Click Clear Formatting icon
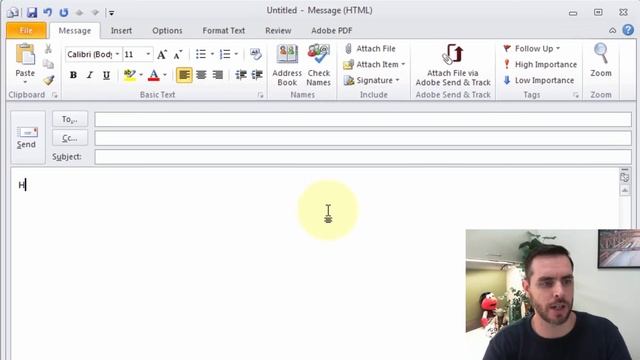Image resolution: width=640 pixels, height=360 pixels. coord(256,54)
